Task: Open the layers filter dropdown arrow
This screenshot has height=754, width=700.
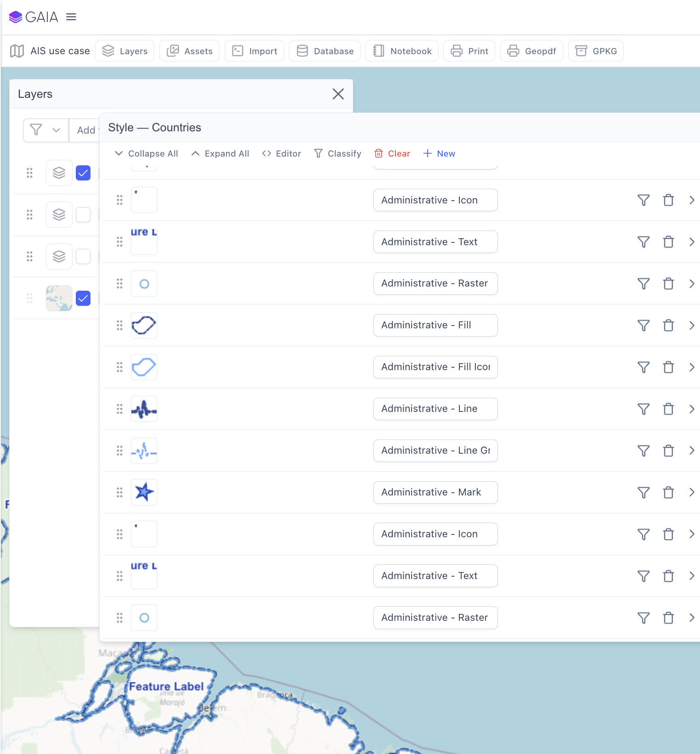Action: click(x=56, y=130)
